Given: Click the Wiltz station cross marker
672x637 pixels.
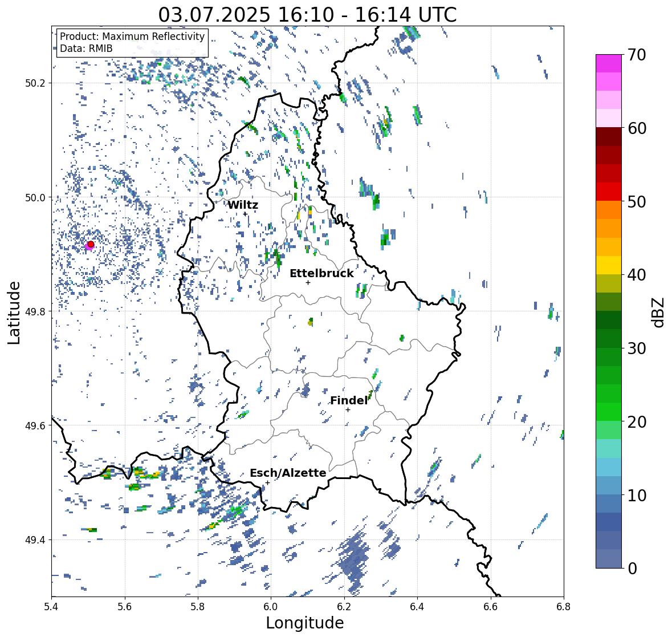Looking at the screenshot, I should (x=245, y=214).
